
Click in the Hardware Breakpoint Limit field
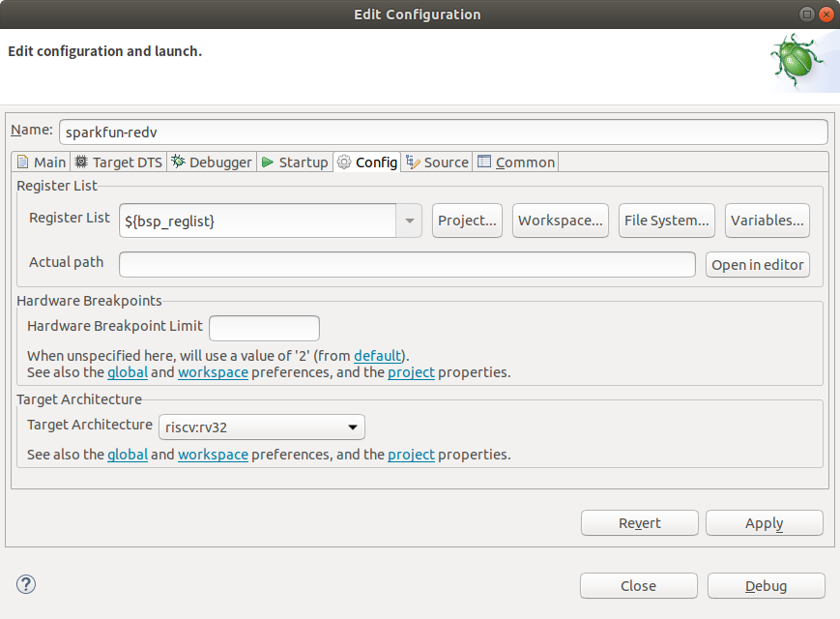point(264,328)
